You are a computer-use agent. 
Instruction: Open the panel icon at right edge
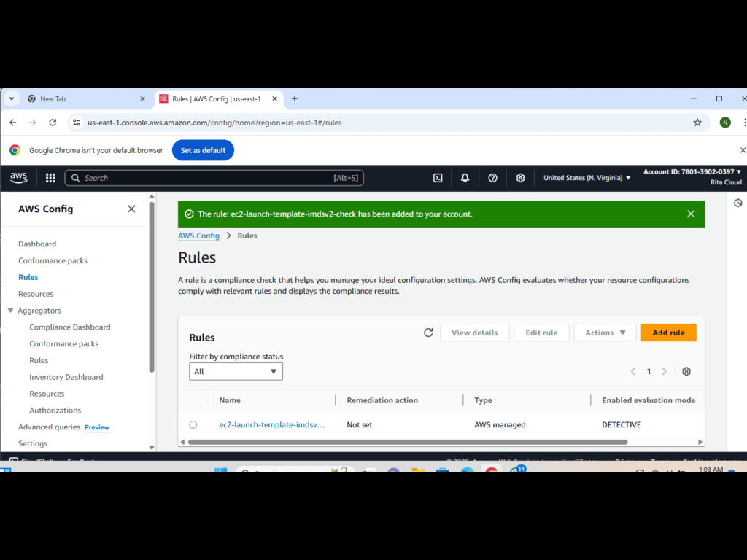(738, 203)
